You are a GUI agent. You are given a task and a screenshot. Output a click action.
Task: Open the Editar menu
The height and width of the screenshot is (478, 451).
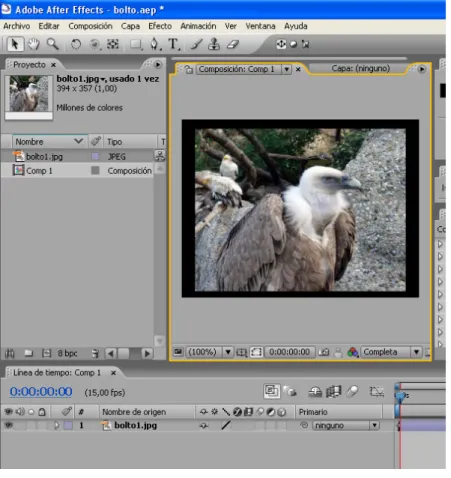click(49, 26)
